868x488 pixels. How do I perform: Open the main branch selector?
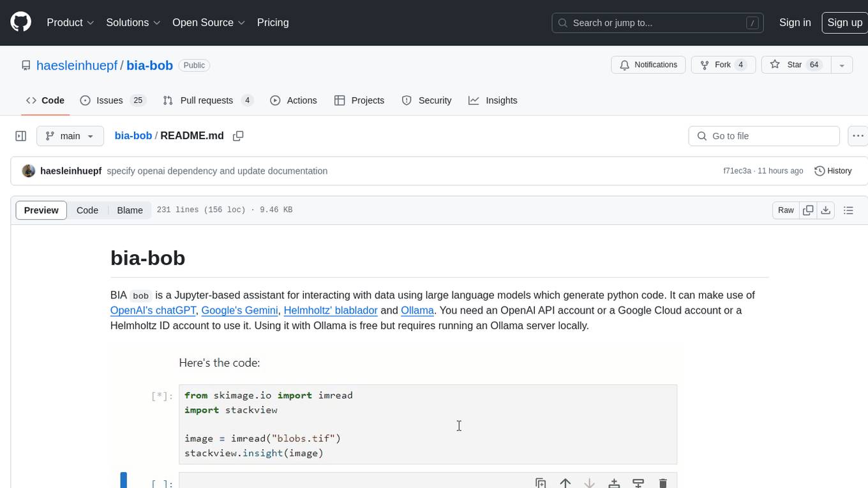click(70, 136)
